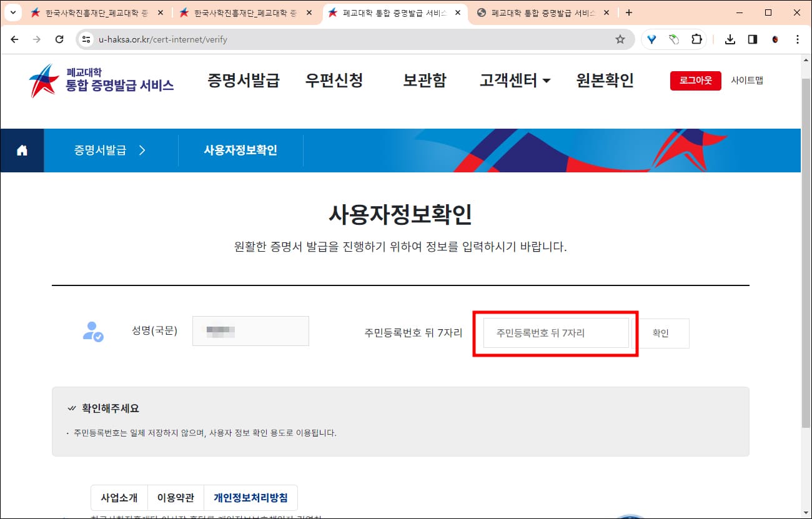Viewport: 812px width, 519px height.
Task: Click the browser forward arrow
Action: click(x=37, y=39)
